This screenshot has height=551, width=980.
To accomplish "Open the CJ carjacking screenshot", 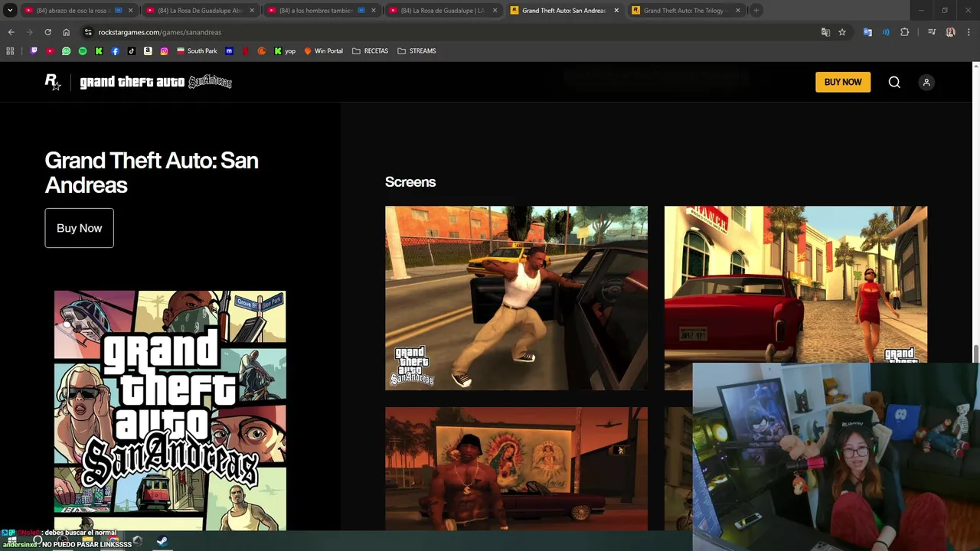I will (516, 298).
